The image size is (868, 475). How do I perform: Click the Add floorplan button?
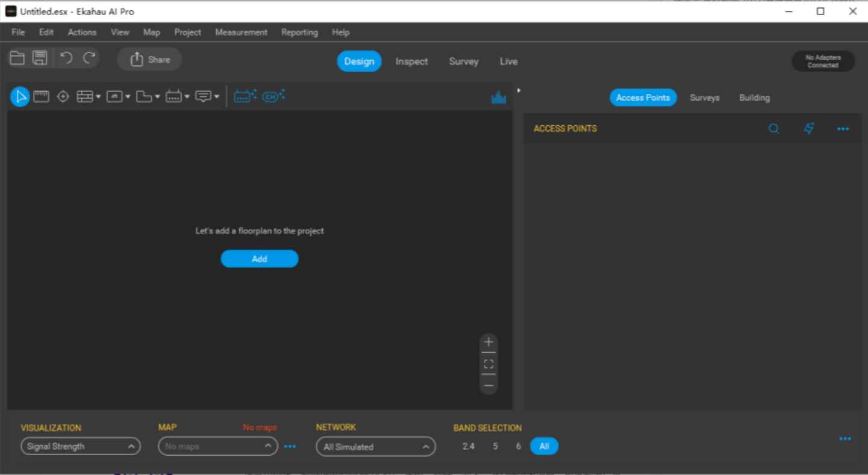(x=259, y=258)
